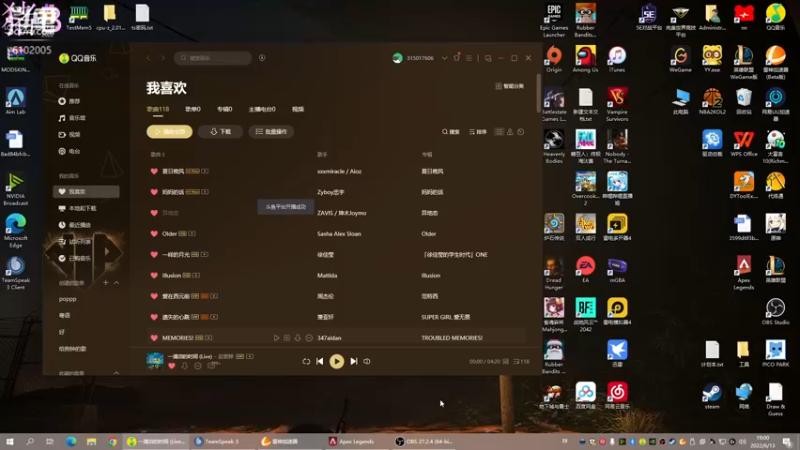Show lyrics with the 词 icon
The image size is (800, 450).
coord(506,361)
